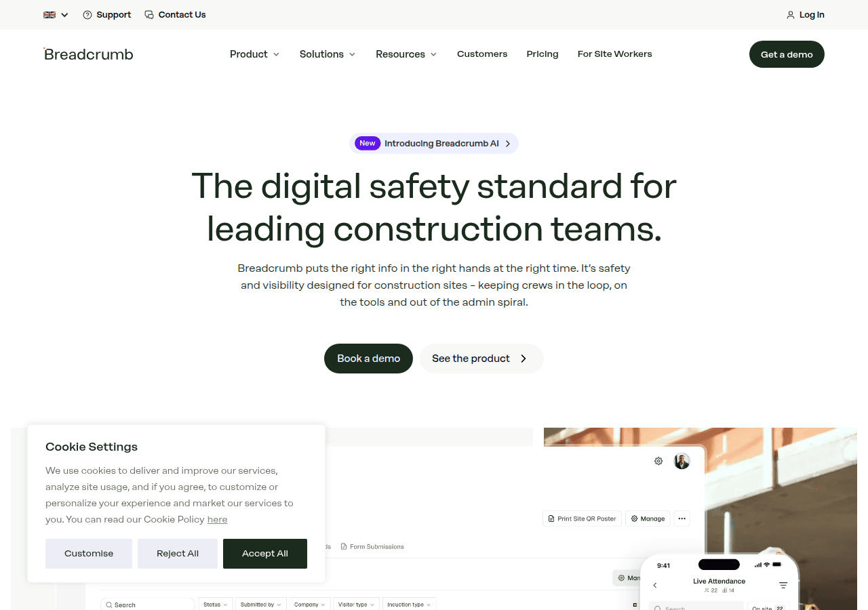The width and height of the screenshot is (868, 610).
Task: Open the Visitor type filter dropdown
Action: click(356, 605)
